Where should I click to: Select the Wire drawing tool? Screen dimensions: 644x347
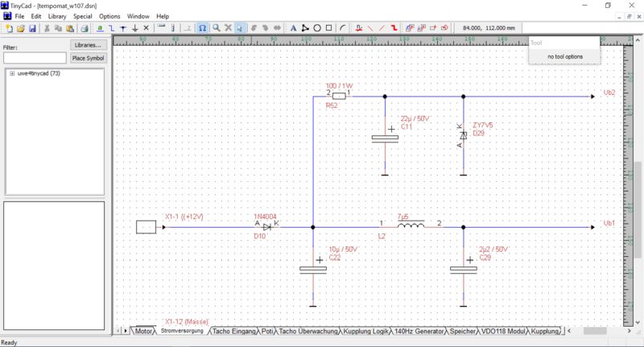[x=111, y=28]
